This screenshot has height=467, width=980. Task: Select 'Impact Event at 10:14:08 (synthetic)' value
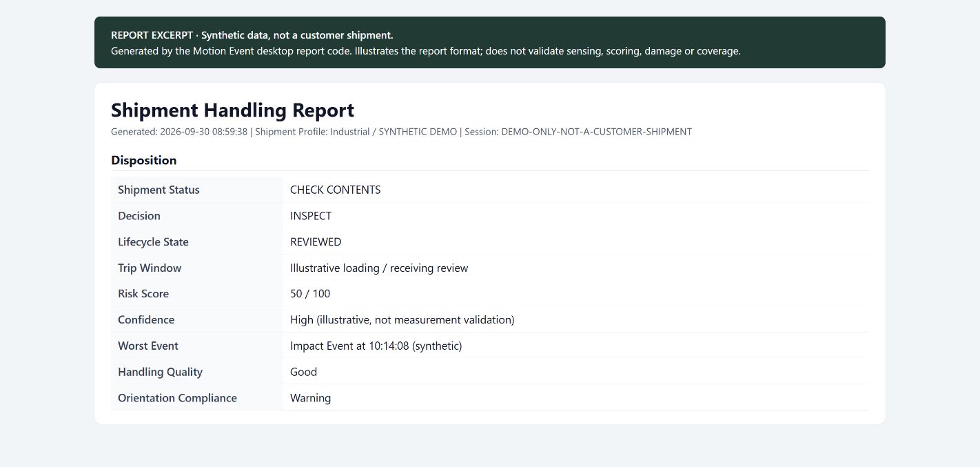click(x=376, y=346)
